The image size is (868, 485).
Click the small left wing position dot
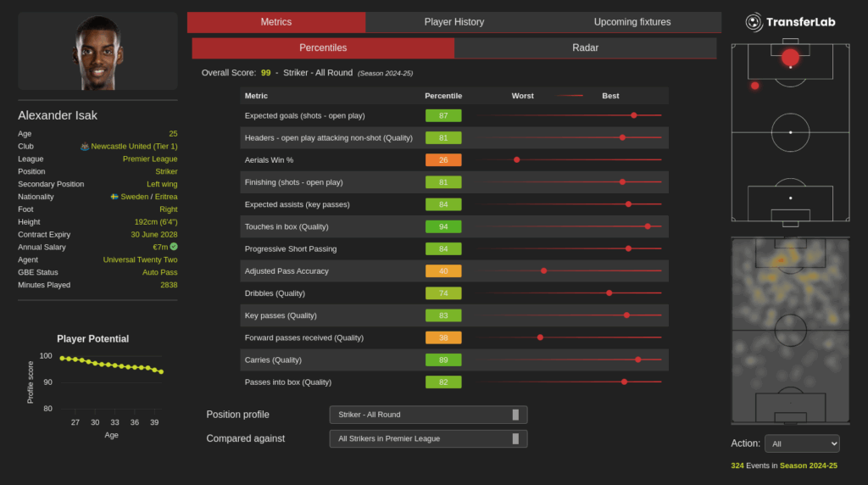coord(754,86)
